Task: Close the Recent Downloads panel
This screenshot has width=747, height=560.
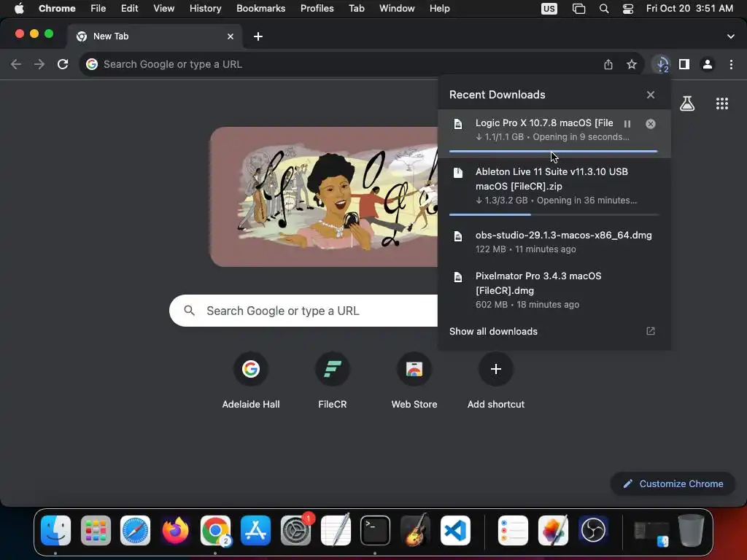Action: click(x=650, y=95)
